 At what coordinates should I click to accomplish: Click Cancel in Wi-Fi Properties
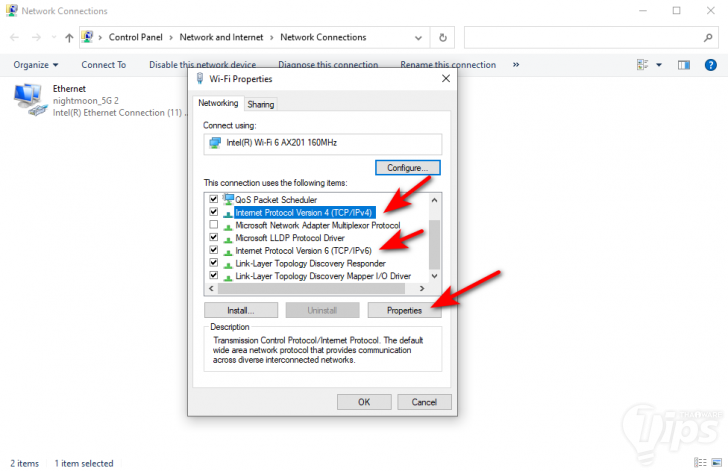pyautogui.click(x=424, y=402)
